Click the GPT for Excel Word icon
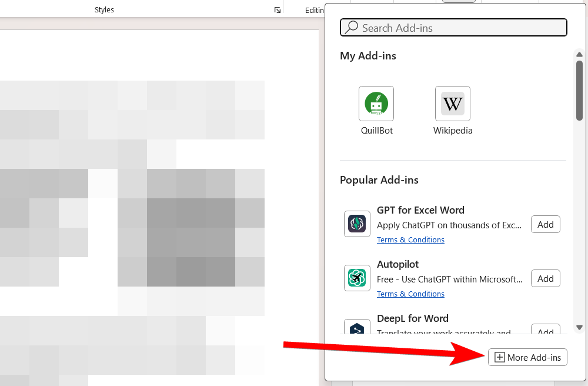This screenshot has width=588, height=386. tap(357, 224)
